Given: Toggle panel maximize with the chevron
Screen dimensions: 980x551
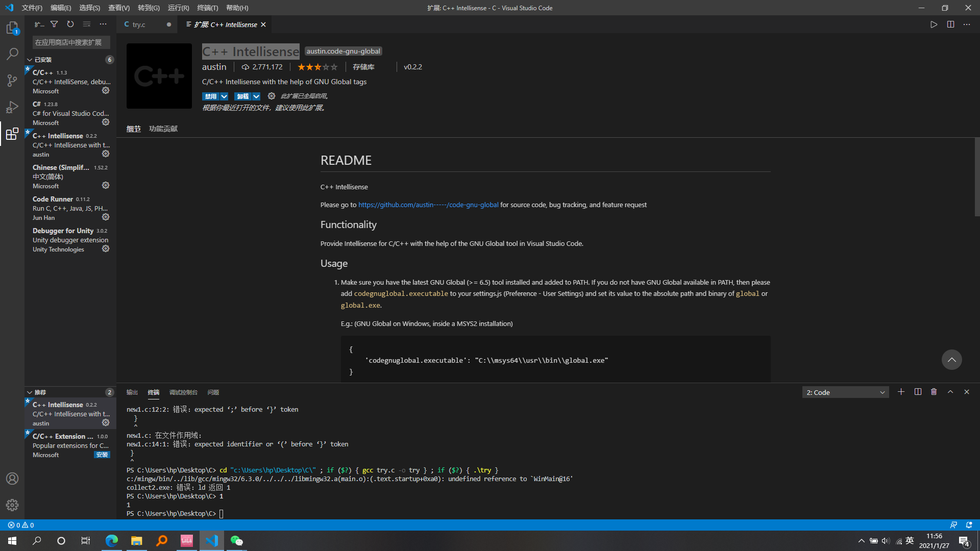Looking at the screenshot, I should [x=950, y=392].
